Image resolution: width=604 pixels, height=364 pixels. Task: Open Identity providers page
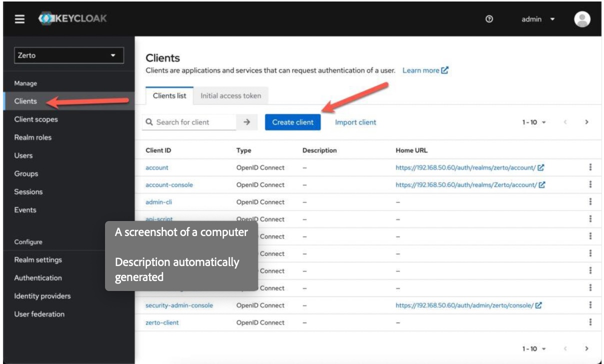click(42, 296)
